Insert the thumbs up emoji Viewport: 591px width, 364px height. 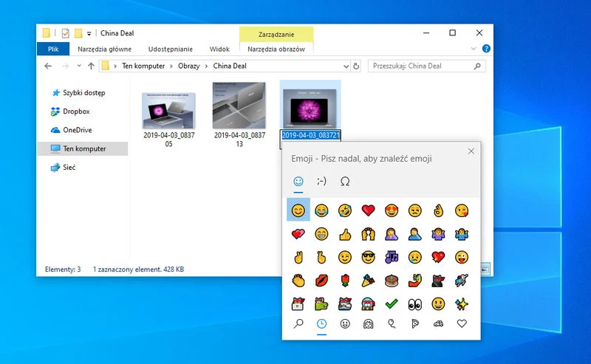345,235
